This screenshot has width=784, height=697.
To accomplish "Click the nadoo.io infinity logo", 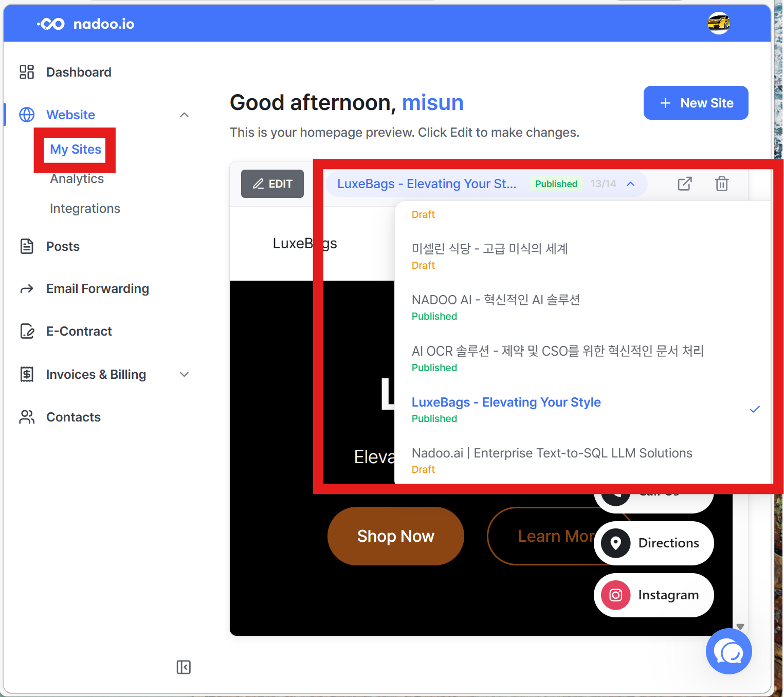I will (x=51, y=24).
